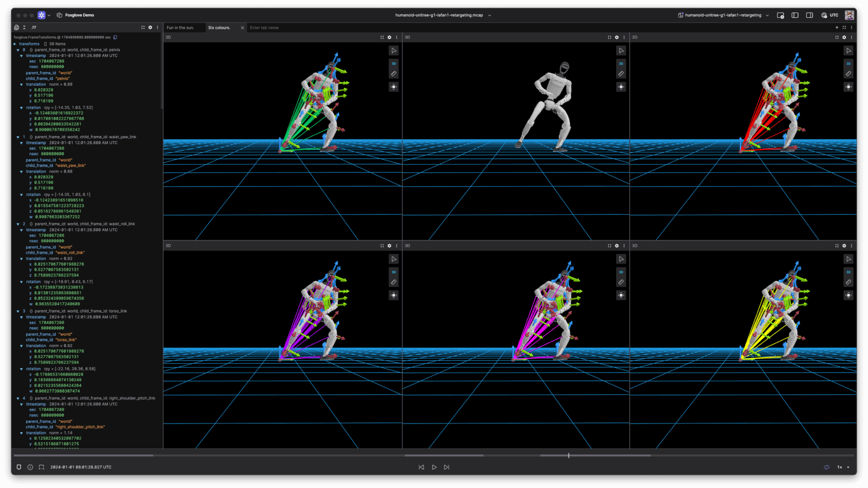Click the UTC timezone button

[830, 15]
